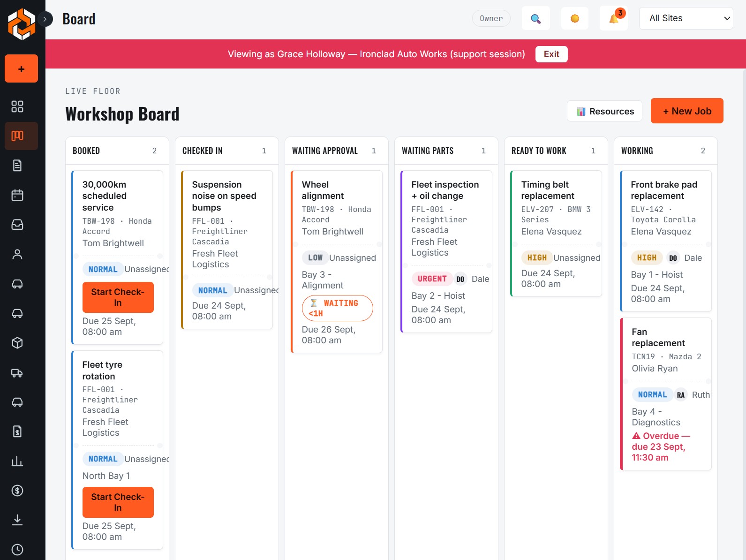The image size is (746, 560).
Task: Open the document page icon in sidebar
Action: coord(17,166)
